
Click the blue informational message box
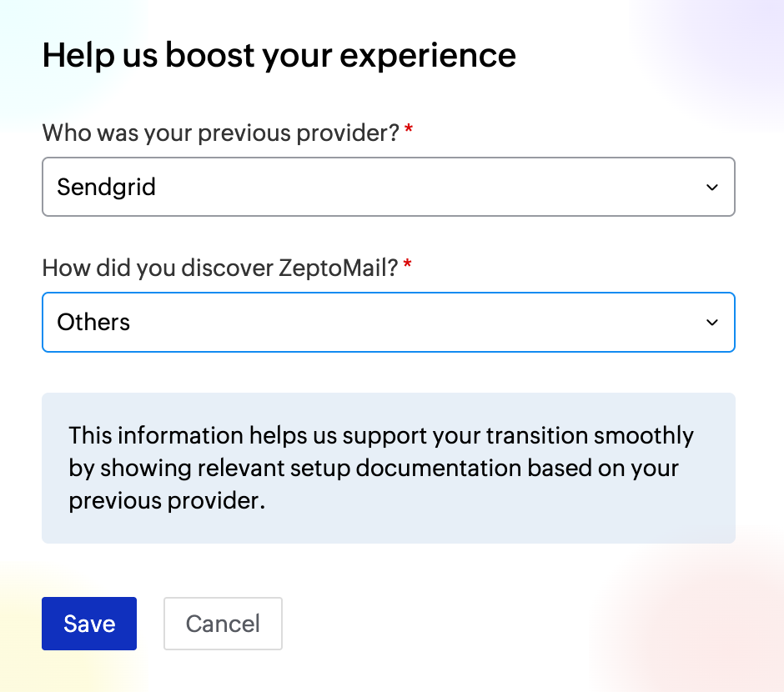pos(389,468)
